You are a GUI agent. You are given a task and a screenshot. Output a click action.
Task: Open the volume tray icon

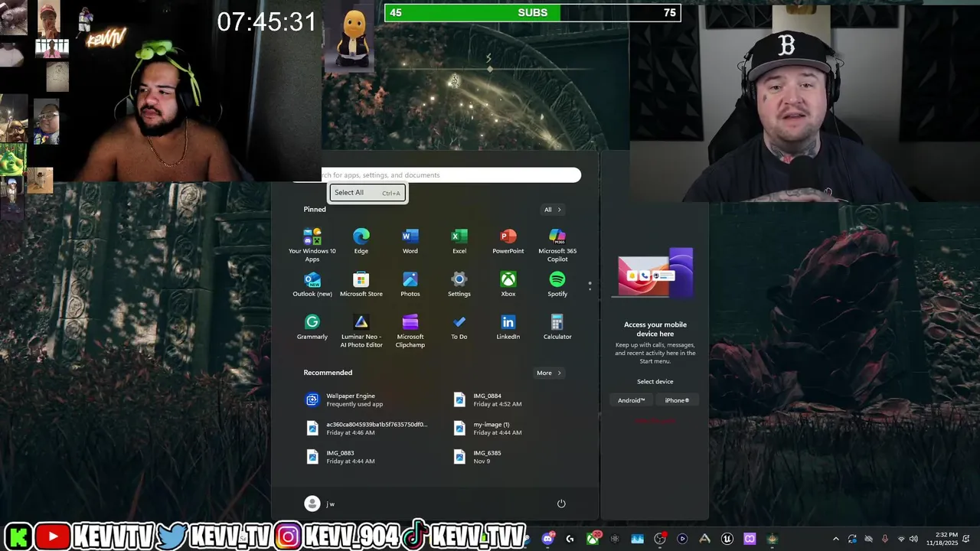coord(913,539)
